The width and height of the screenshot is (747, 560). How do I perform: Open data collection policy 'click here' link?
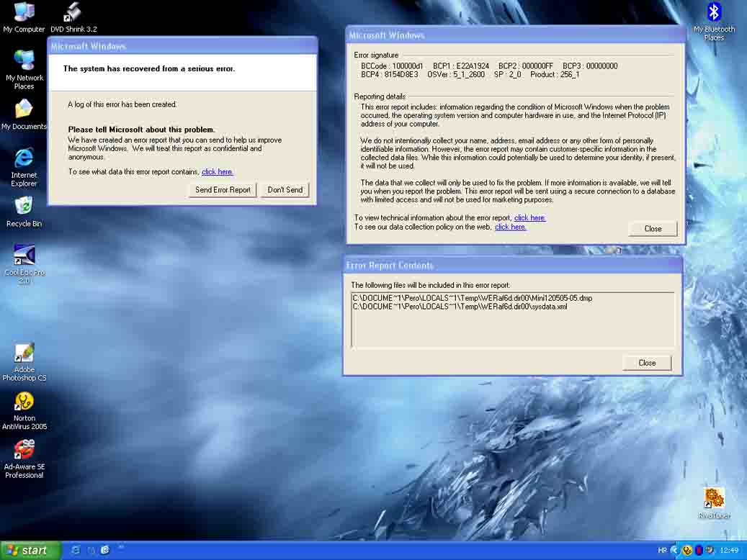pos(510,227)
